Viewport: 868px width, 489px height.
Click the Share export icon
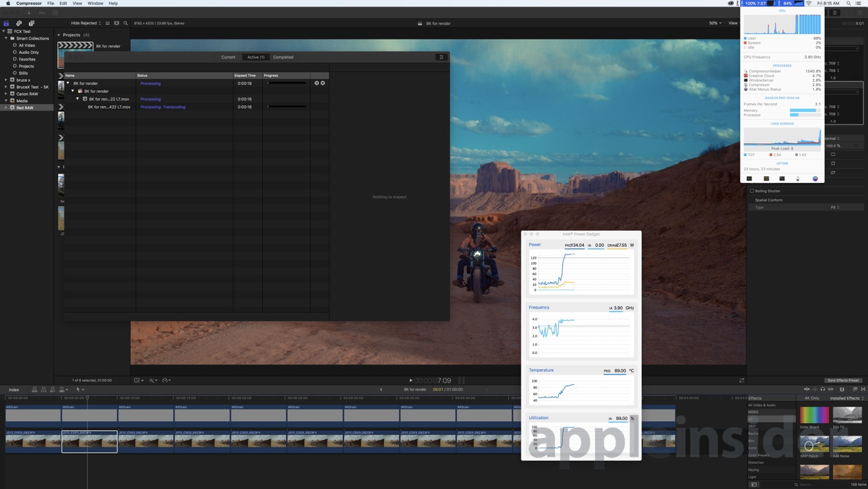859,13
